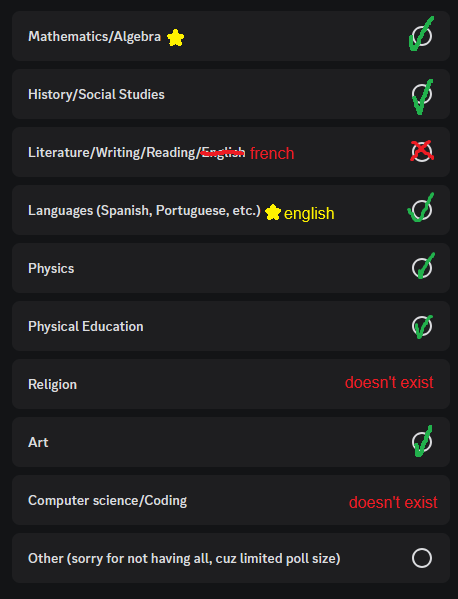Select the Physical Education radio button
This screenshot has height=599, width=458.
point(422,326)
